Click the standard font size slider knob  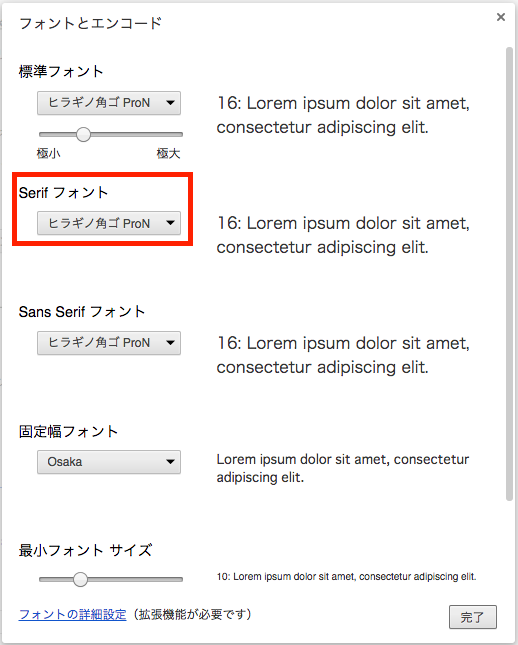pos(84,134)
